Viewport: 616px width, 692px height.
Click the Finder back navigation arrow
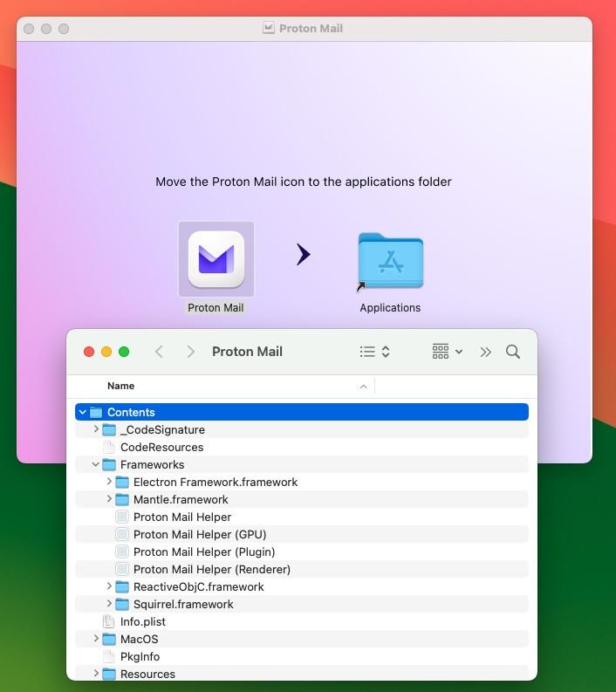tap(160, 352)
